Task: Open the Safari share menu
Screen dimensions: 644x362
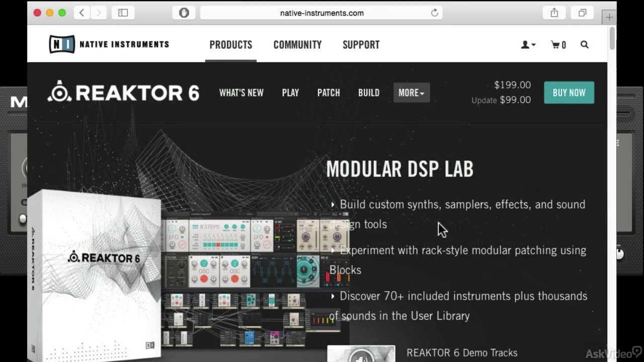Action: click(x=554, y=13)
